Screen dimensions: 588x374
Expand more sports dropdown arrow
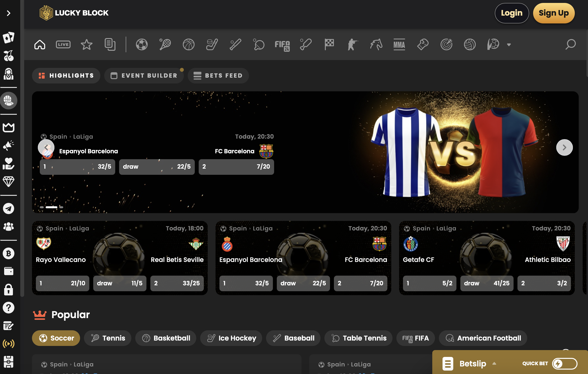pos(509,45)
